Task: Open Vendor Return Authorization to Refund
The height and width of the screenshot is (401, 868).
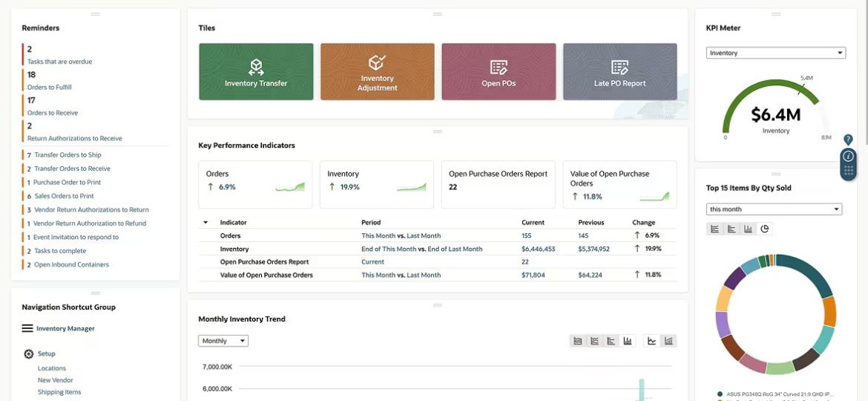Action: (90, 224)
